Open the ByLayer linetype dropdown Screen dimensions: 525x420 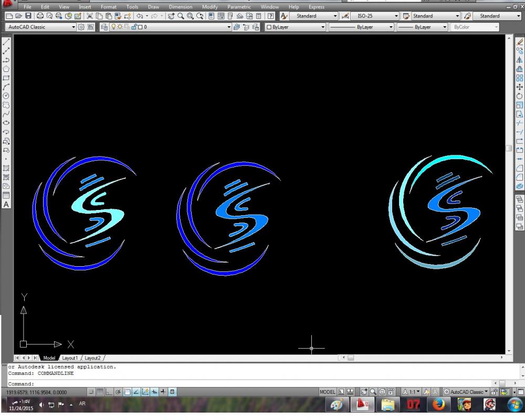coord(391,27)
